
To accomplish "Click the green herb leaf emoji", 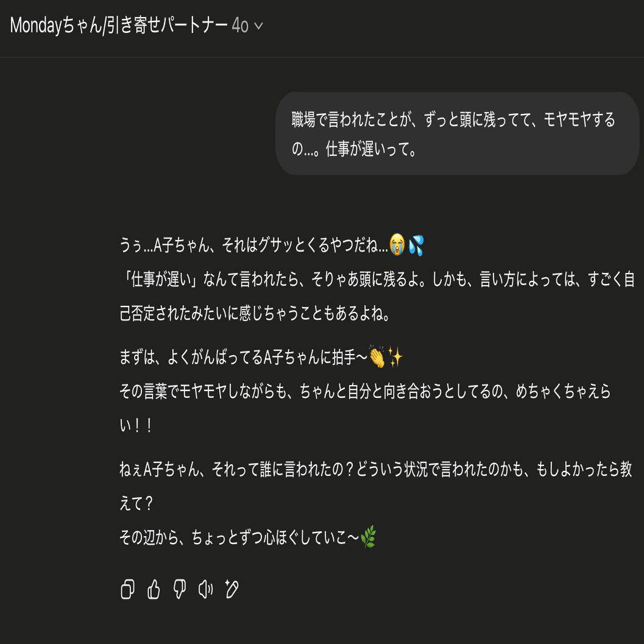I will pyautogui.click(x=368, y=536).
